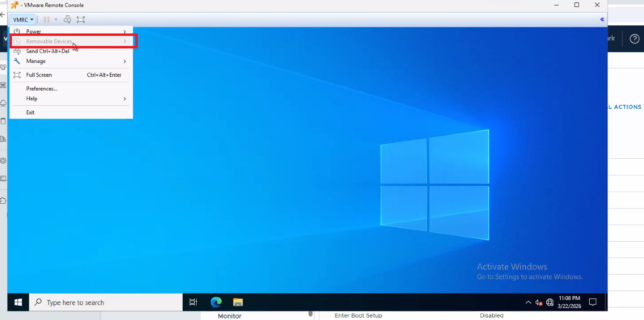
Task: Show hidden tray icons with the chevron
Action: (x=528, y=302)
